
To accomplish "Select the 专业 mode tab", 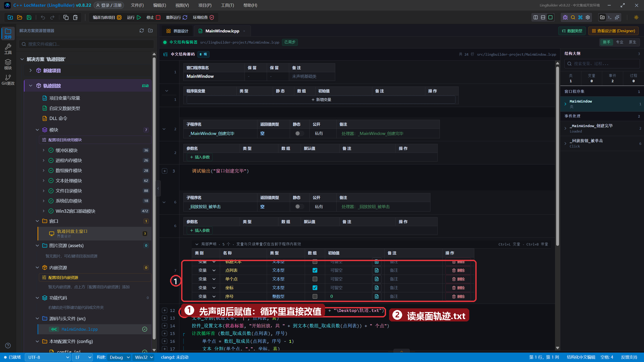I will tap(620, 42).
